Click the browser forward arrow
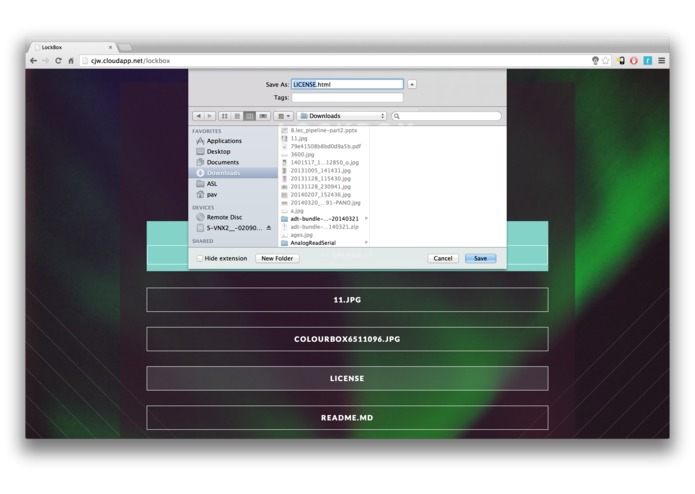 46,61
